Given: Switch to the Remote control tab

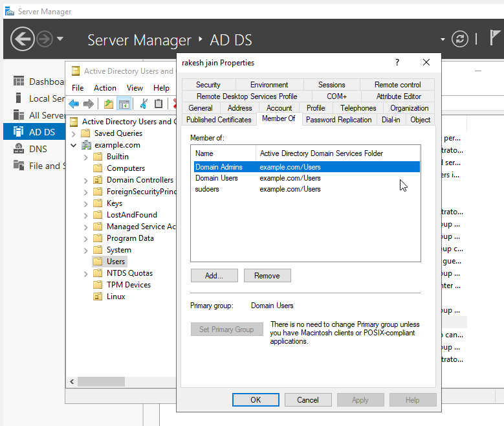Looking at the screenshot, I should click(398, 85).
